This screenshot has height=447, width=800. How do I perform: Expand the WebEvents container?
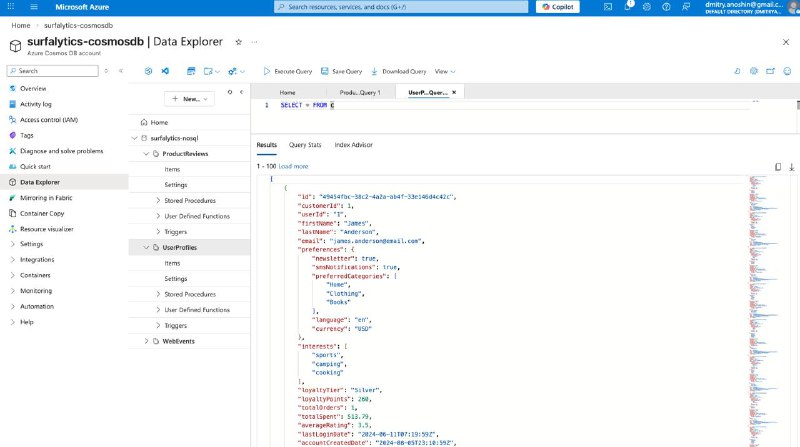(146, 341)
